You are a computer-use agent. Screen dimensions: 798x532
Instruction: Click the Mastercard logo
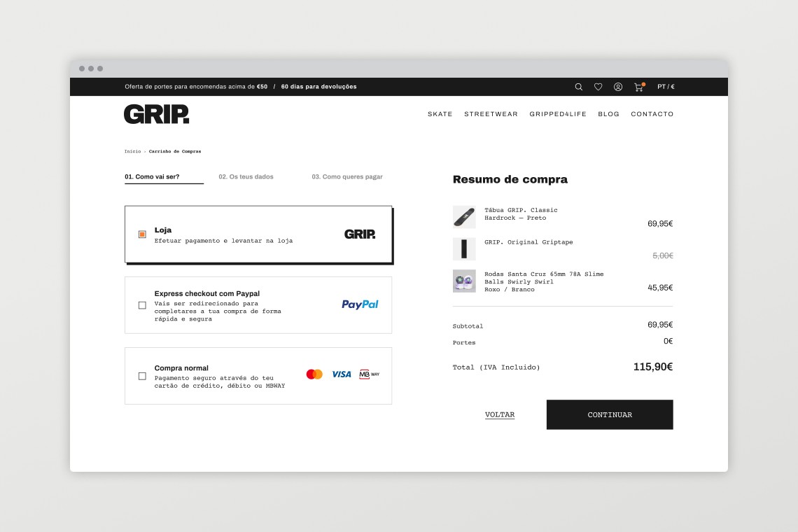314,374
